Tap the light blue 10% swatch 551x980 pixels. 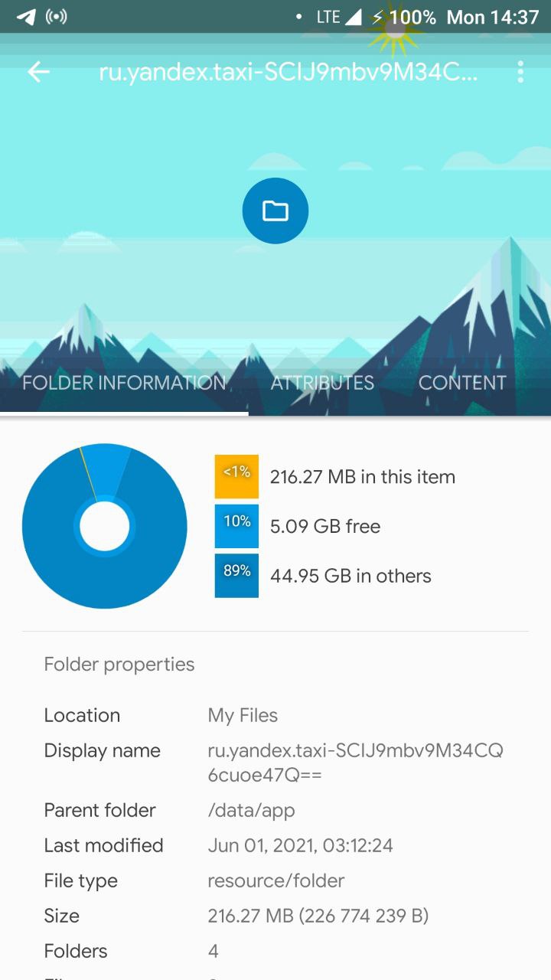[236, 526]
